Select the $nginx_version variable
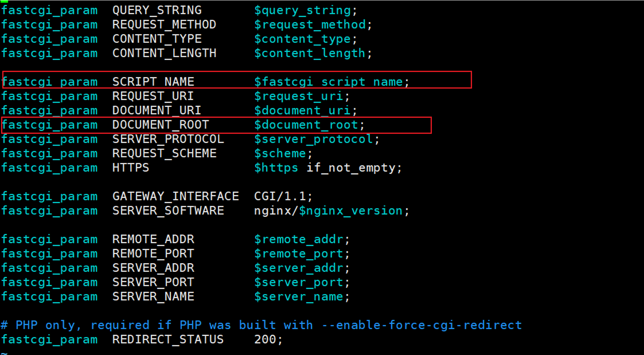644x355 pixels. coord(351,211)
